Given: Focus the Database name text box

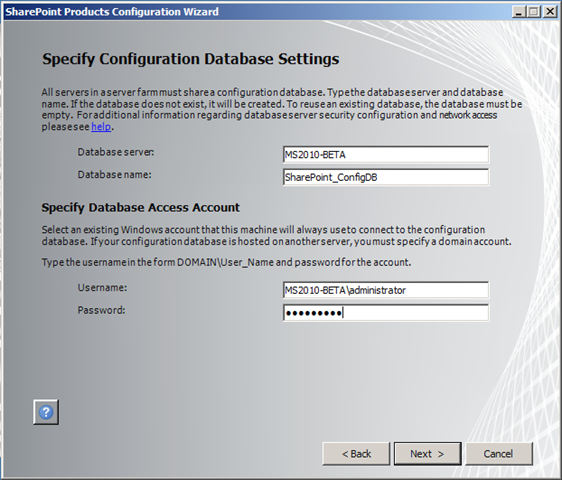Looking at the screenshot, I should pyautogui.click(x=386, y=177).
